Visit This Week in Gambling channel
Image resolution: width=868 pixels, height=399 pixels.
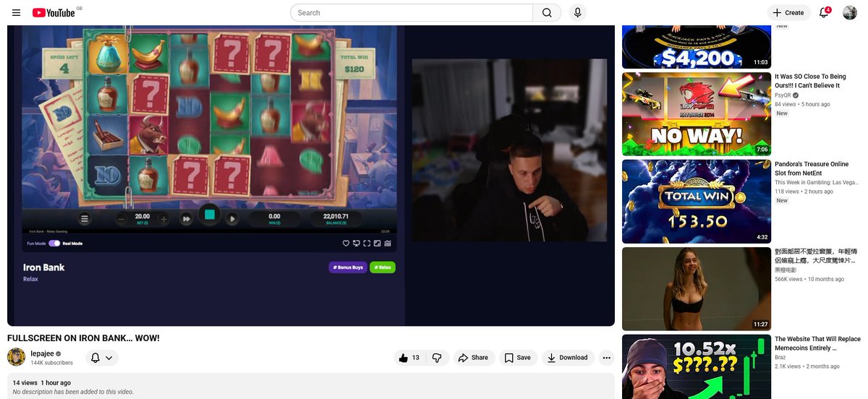point(816,182)
